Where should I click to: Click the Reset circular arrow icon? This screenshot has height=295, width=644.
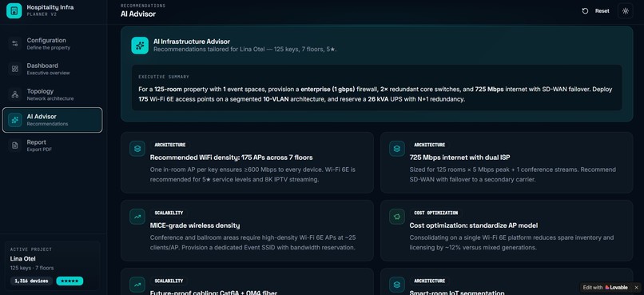(x=585, y=11)
